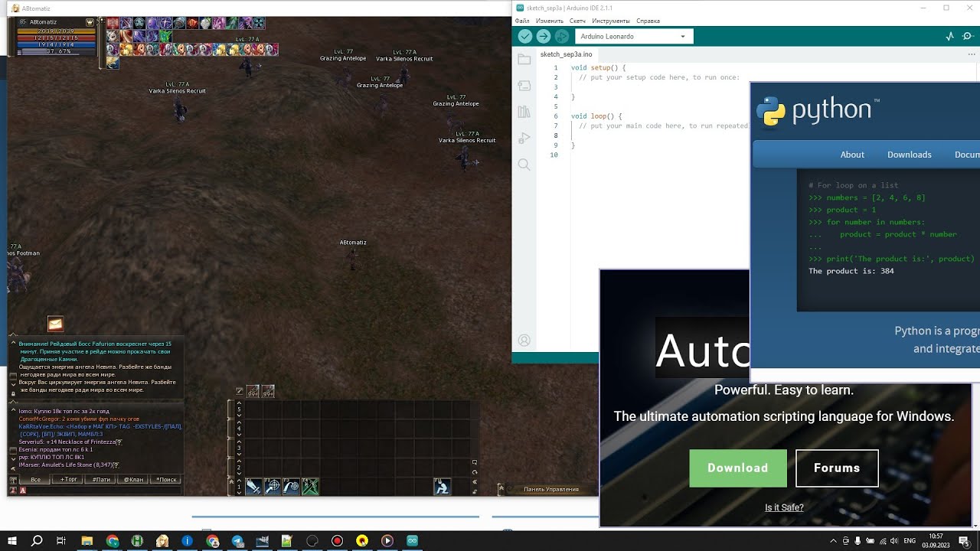Use the green crossed-arrows skill in the hotbar
The image size is (980, 551).
pos(310,486)
